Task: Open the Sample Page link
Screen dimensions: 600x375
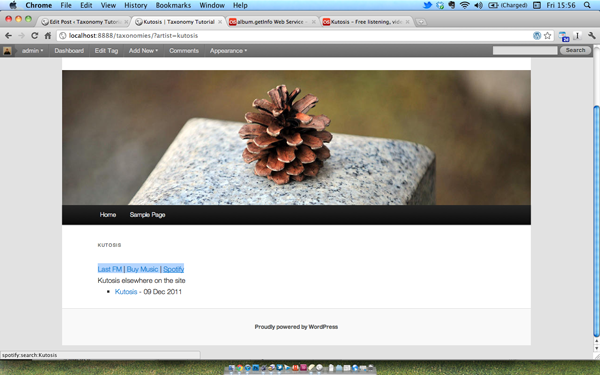Action: click(147, 215)
